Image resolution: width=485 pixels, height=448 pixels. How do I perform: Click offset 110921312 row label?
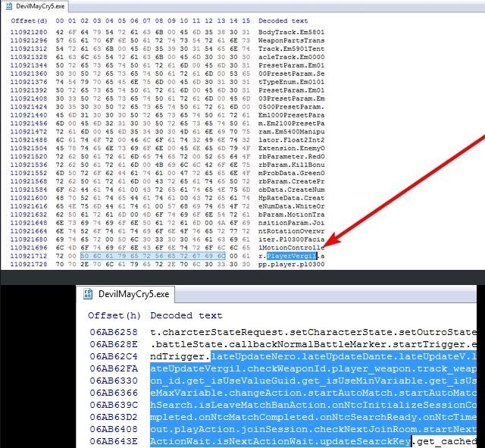click(29, 49)
